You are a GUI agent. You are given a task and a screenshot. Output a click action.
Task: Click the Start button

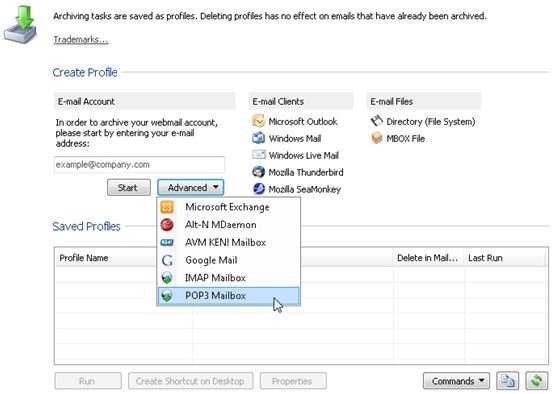pos(129,187)
